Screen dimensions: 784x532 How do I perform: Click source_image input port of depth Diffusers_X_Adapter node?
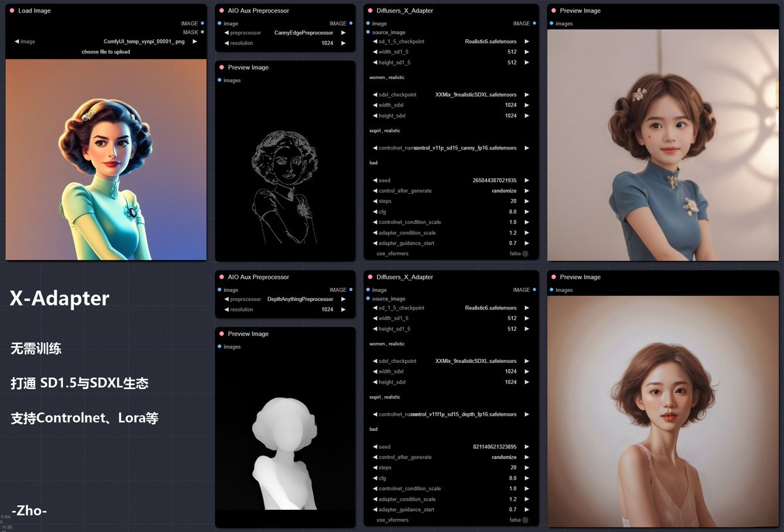tap(368, 298)
